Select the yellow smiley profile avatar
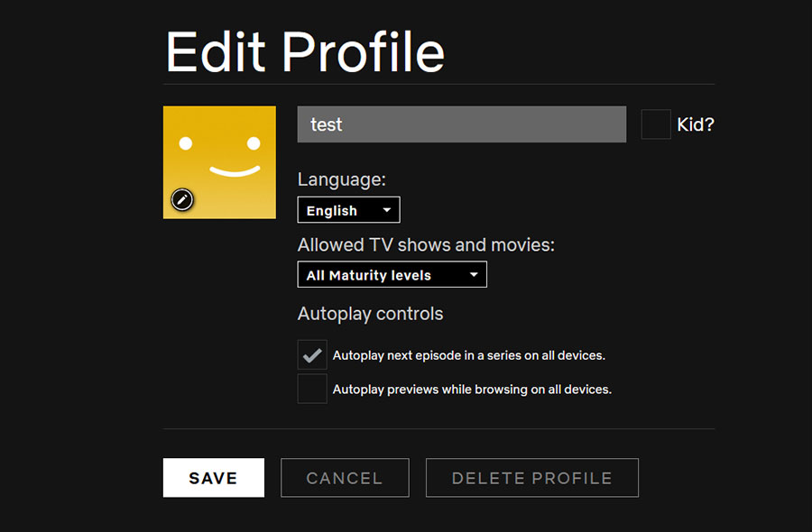 219,153
